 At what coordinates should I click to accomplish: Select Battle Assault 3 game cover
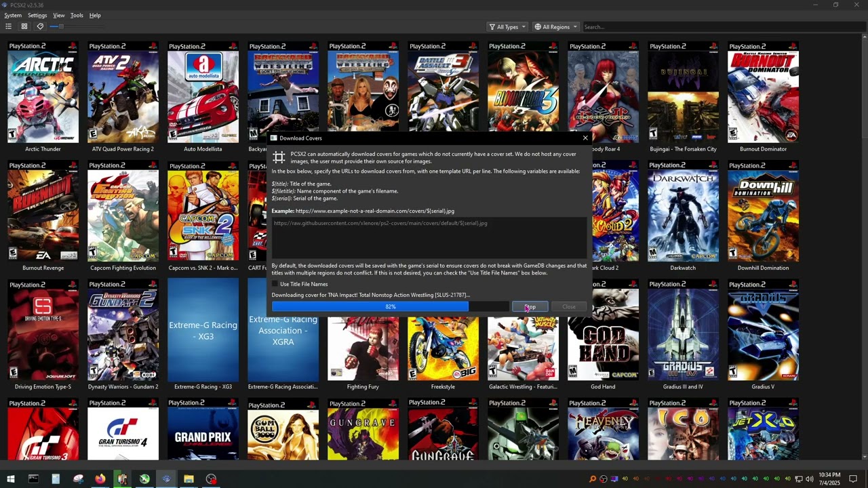(443, 87)
